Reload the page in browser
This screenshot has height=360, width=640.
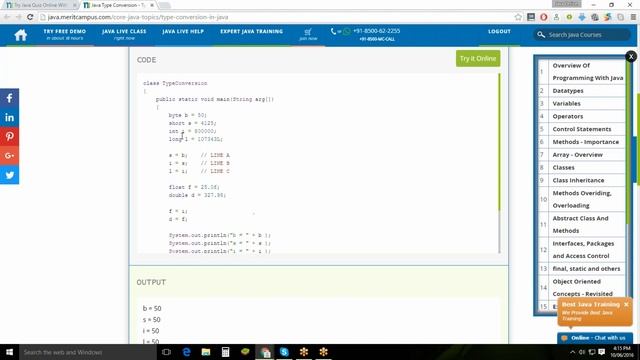tap(30, 17)
